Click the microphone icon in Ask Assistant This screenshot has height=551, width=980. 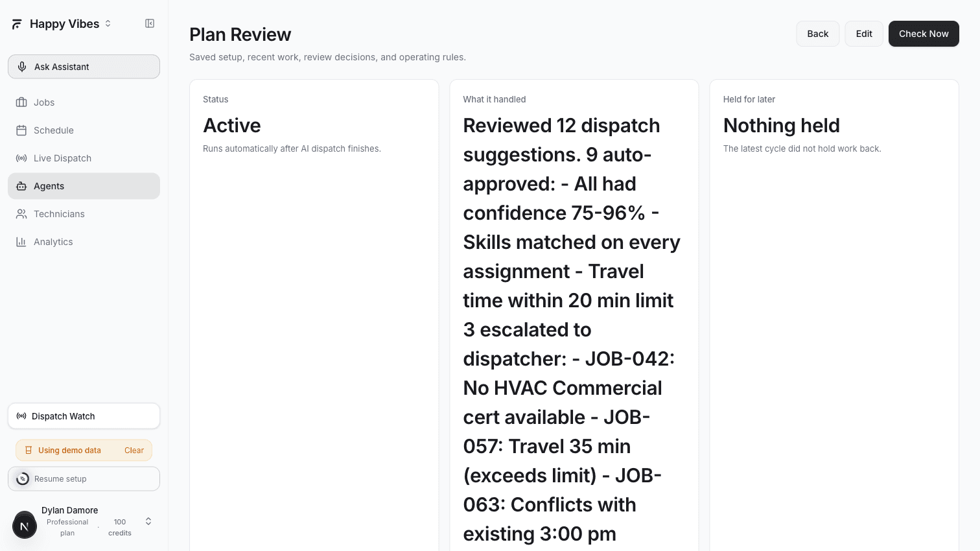click(x=22, y=66)
